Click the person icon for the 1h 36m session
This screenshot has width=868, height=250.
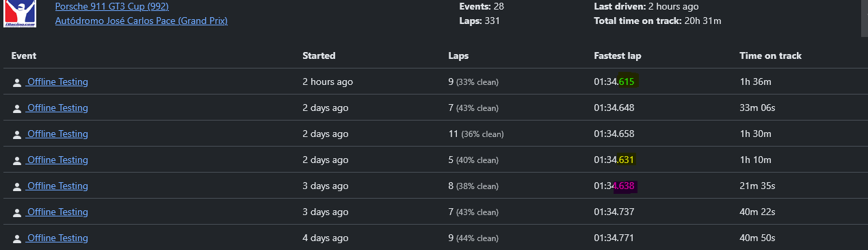point(17,82)
